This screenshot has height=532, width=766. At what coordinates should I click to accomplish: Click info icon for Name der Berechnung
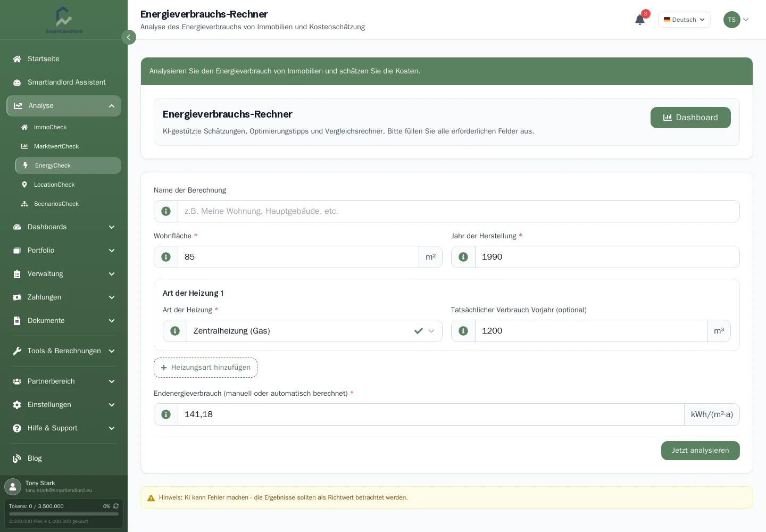pos(166,211)
